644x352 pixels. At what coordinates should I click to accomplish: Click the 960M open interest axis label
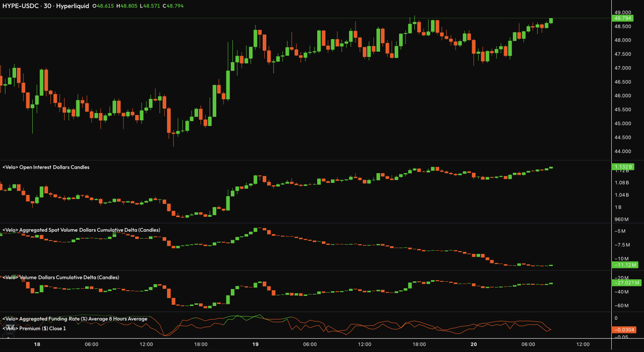(621, 219)
